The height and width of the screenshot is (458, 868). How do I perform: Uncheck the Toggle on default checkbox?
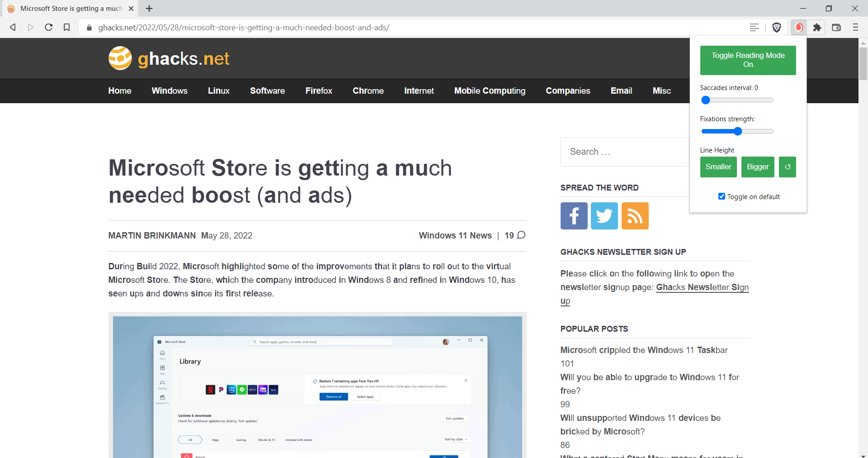point(722,196)
